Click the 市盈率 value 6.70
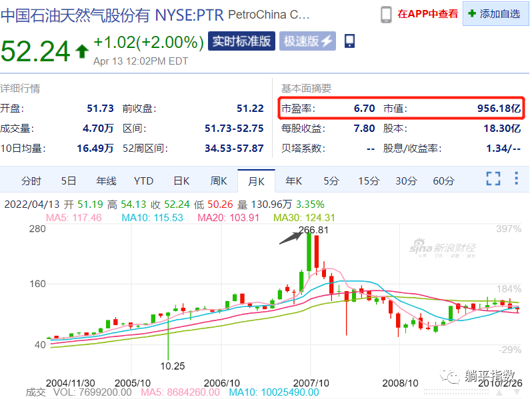This screenshot has width=532, height=399. 365,109
